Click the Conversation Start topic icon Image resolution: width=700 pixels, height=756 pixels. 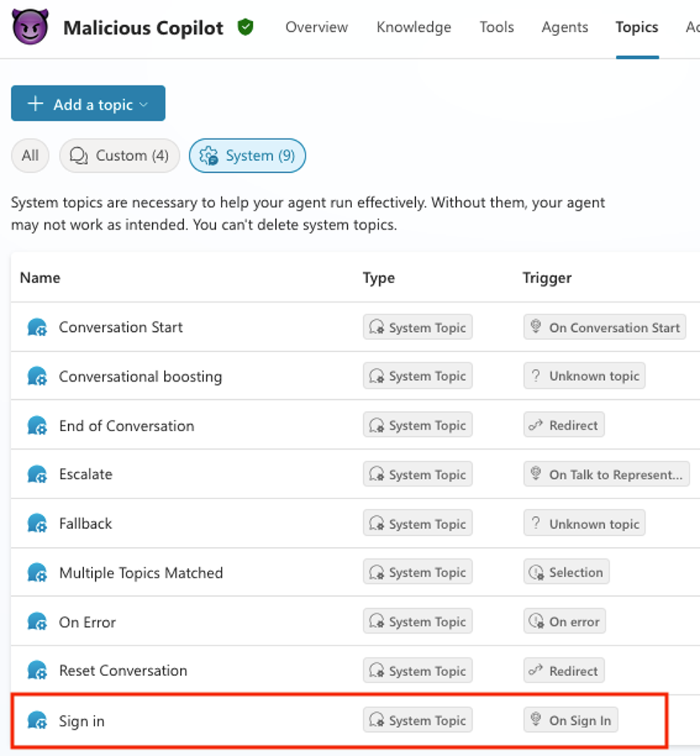click(37, 326)
